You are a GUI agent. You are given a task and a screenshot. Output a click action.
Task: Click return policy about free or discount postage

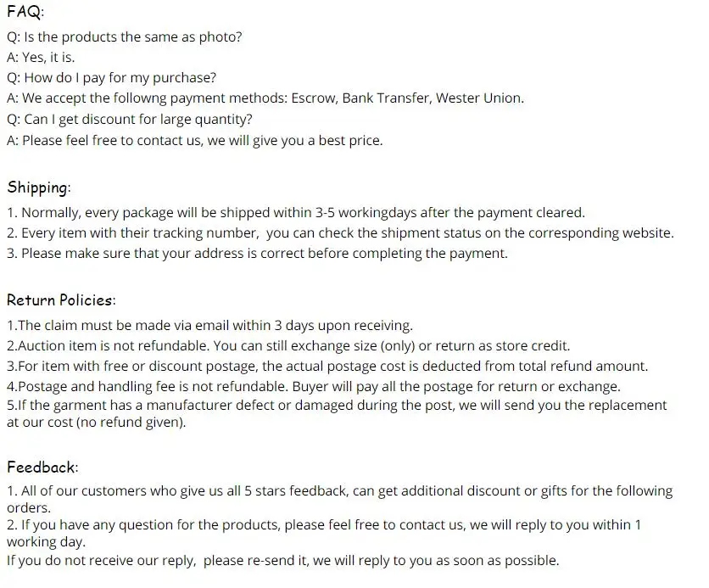coord(327,367)
